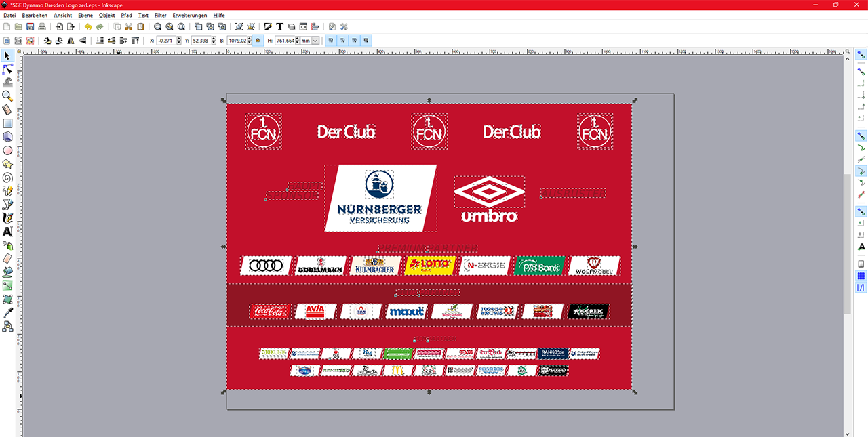868x437 pixels.
Task: Choose the Spiral tool
Action: [x=7, y=178]
